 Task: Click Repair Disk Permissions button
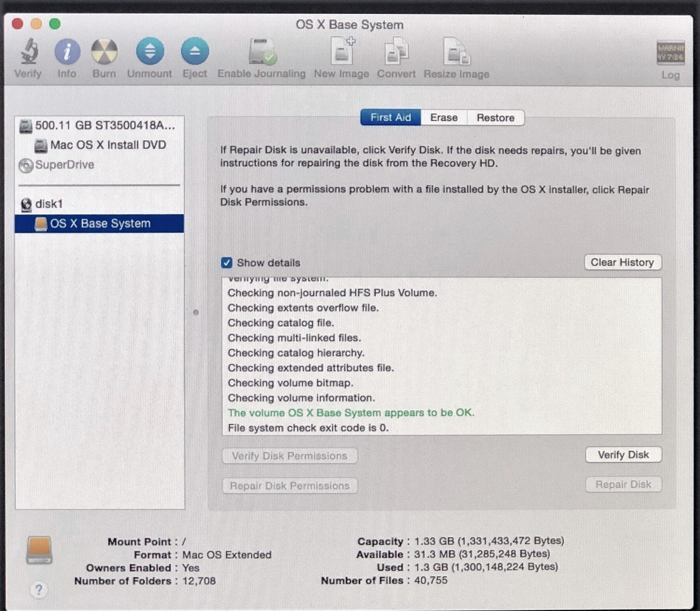tap(290, 486)
